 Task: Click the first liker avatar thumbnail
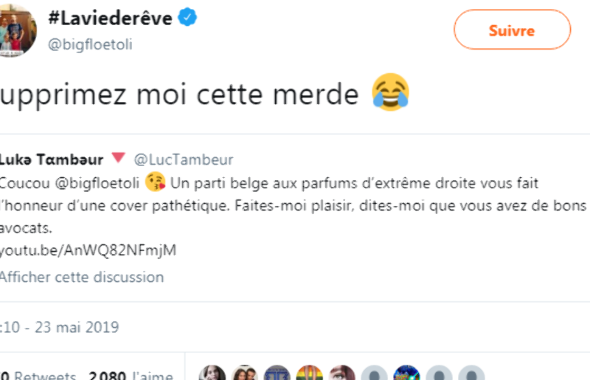point(212,372)
